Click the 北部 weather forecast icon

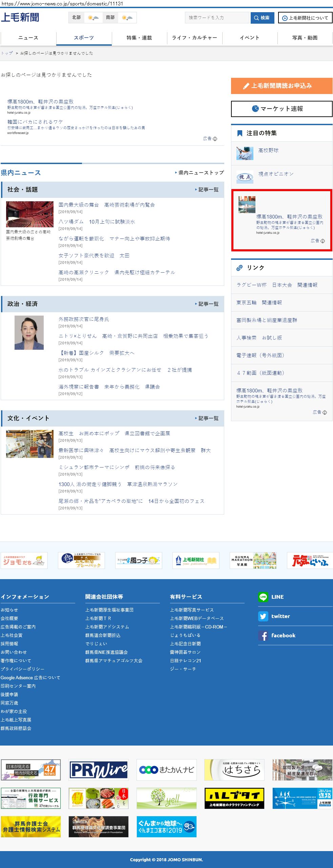(93, 18)
